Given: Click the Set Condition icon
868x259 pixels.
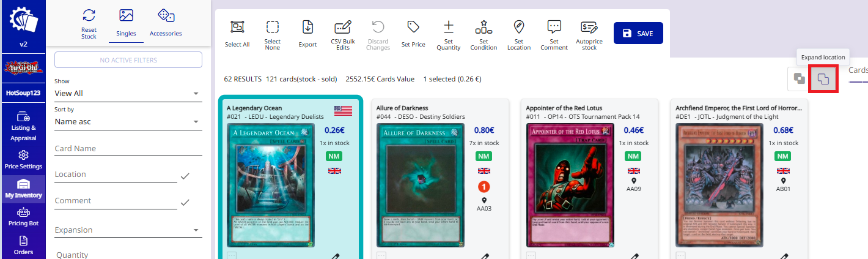Looking at the screenshot, I should tap(484, 27).
